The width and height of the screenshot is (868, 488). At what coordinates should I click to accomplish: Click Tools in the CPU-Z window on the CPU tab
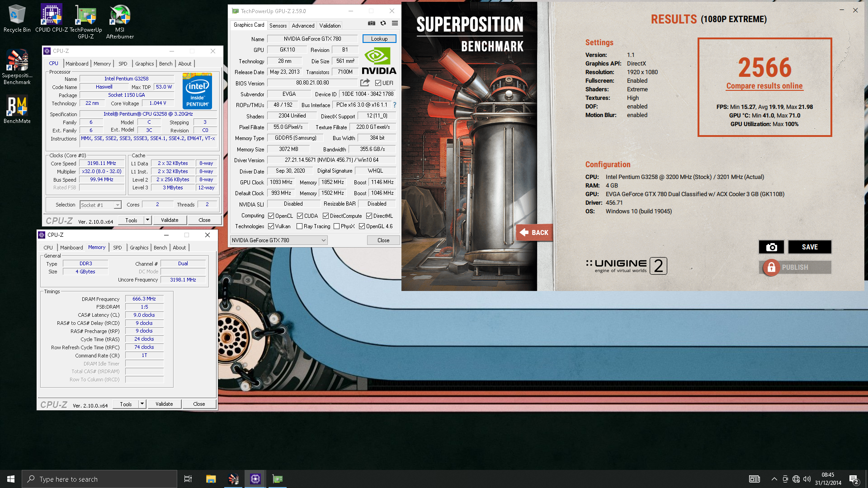(x=131, y=220)
